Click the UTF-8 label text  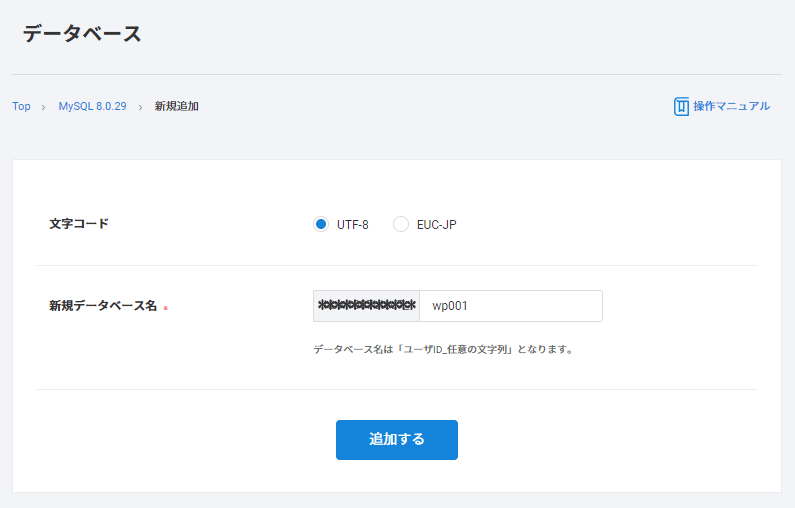[x=352, y=225]
